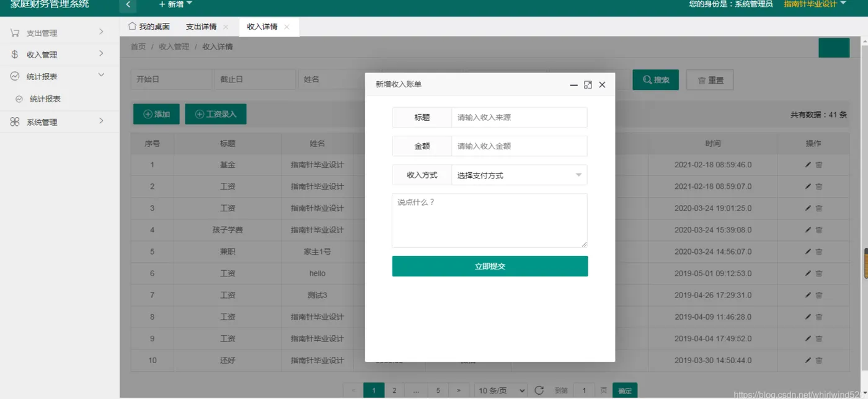Expand 系统管理 in the sidebar
Screen dimensions: 868x399
60,122
